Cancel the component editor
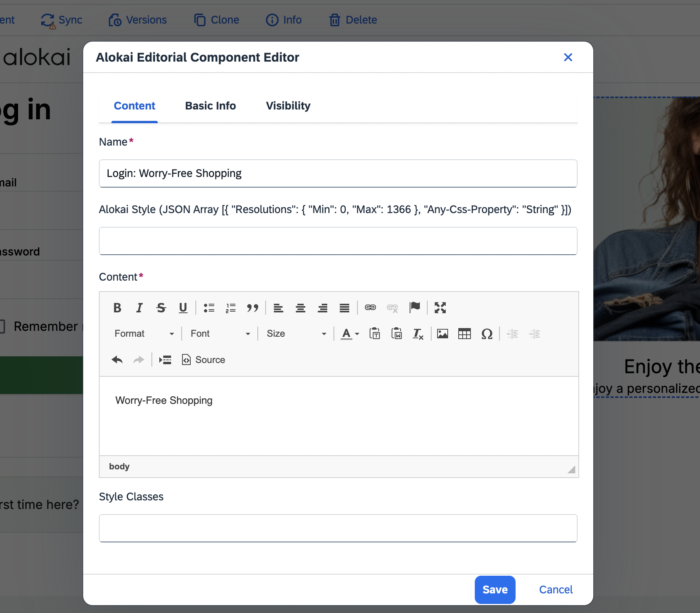The image size is (700, 613). coord(556,589)
